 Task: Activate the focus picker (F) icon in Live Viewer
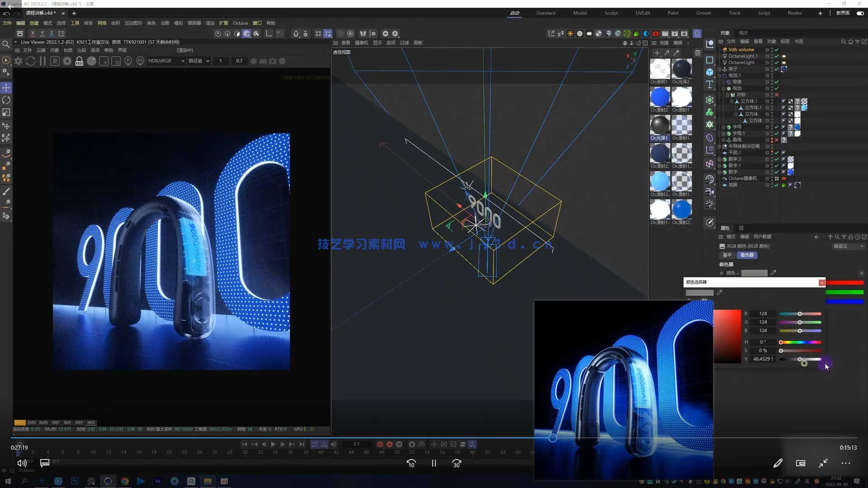tap(128, 61)
